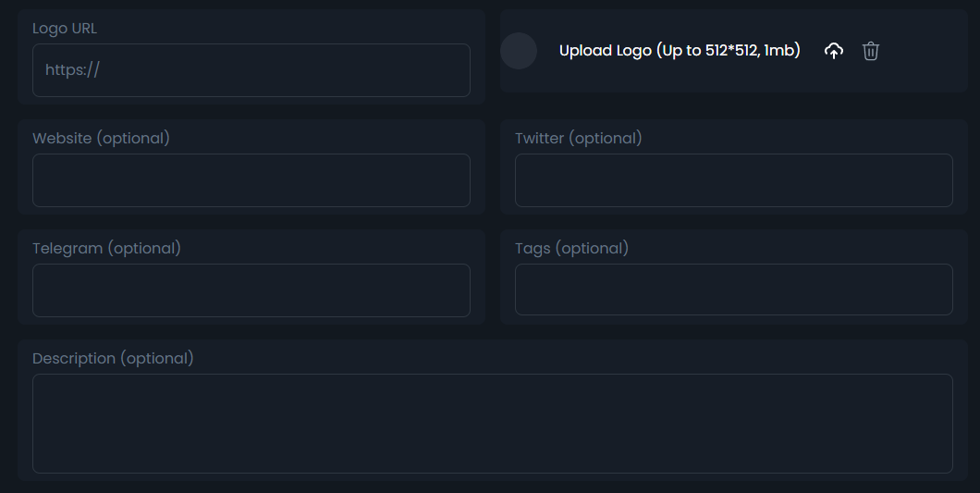Click the Website (optional) label
The image size is (980, 493).
(102, 139)
